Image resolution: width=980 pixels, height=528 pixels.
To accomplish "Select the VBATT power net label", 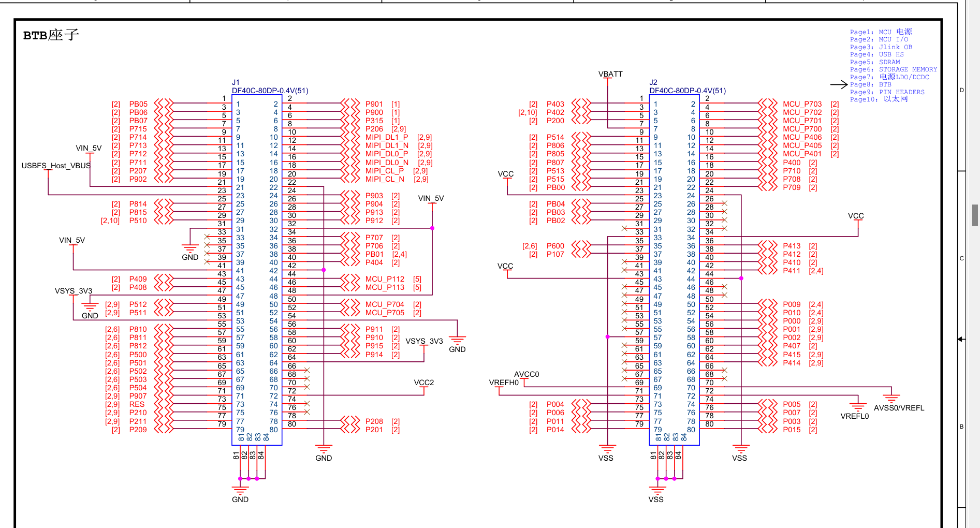I will (610, 74).
